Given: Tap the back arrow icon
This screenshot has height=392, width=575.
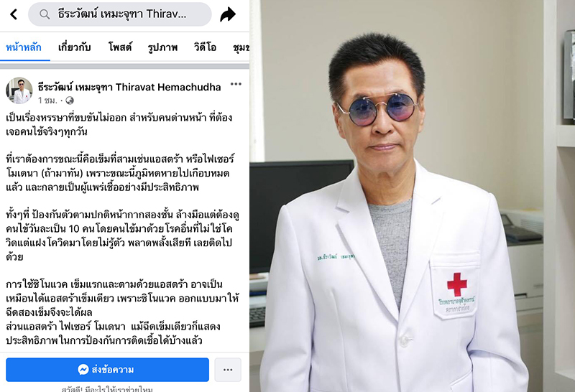Looking at the screenshot, I should tap(14, 14).
